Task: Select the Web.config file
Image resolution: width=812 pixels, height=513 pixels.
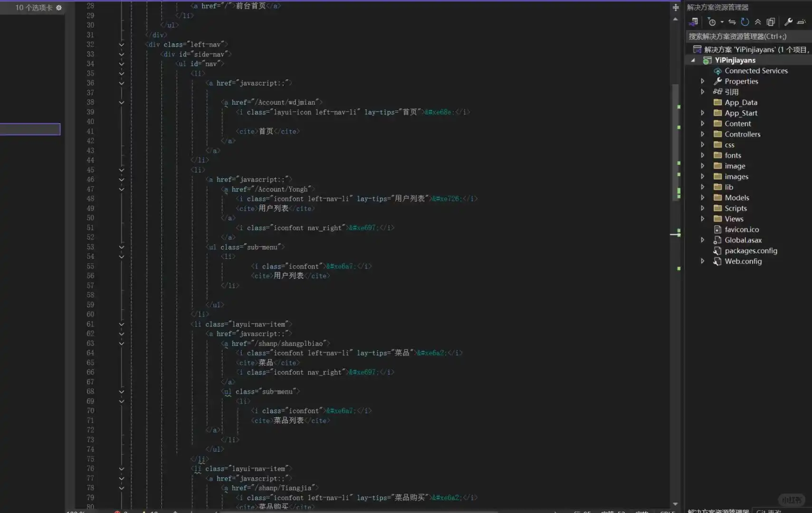Action: pos(743,261)
